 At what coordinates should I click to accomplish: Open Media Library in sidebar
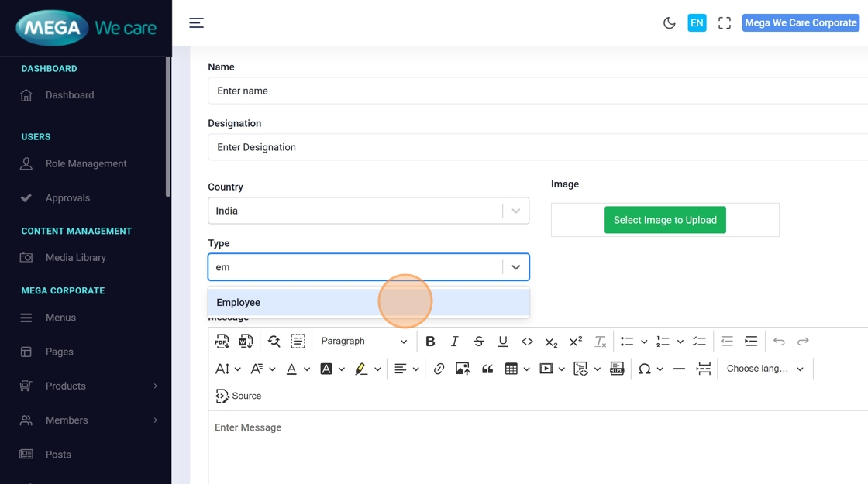75,258
